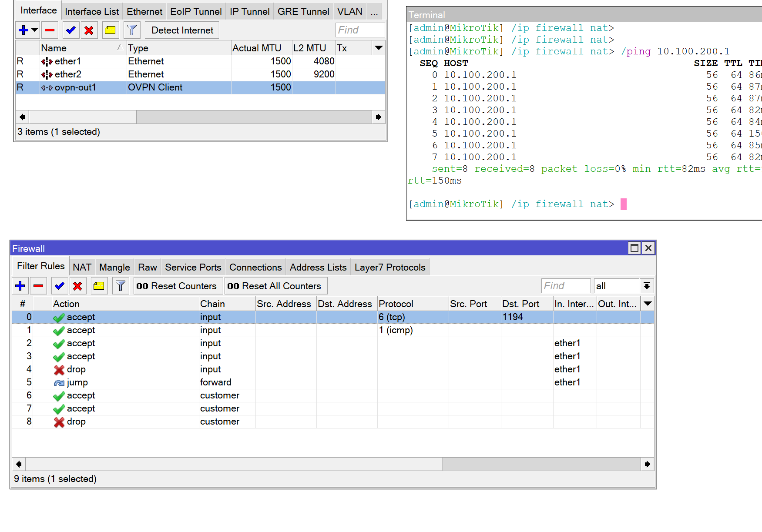762x532 pixels.
Task: Open the Layer7 Protocols tab
Action: (390, 267)
